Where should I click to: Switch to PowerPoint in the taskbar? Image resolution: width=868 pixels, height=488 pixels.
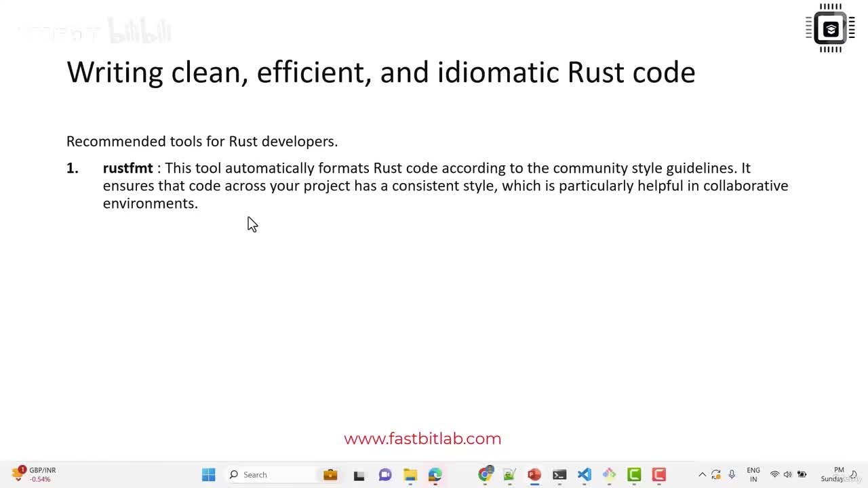point(534,474)
